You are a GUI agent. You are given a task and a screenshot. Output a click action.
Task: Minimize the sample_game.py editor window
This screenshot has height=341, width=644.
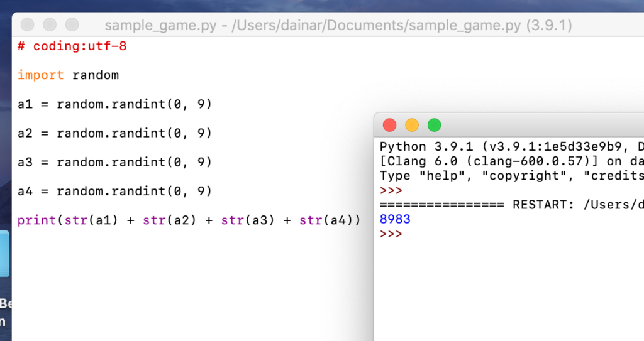(50, 24)
